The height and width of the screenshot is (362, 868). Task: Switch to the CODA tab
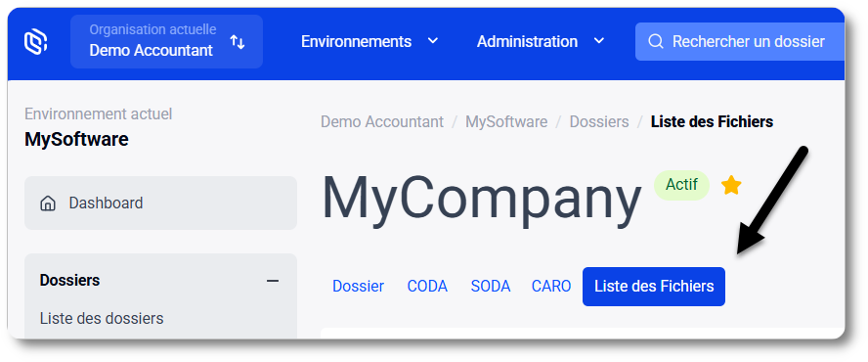pyautogui.click(x=427, y=287)
